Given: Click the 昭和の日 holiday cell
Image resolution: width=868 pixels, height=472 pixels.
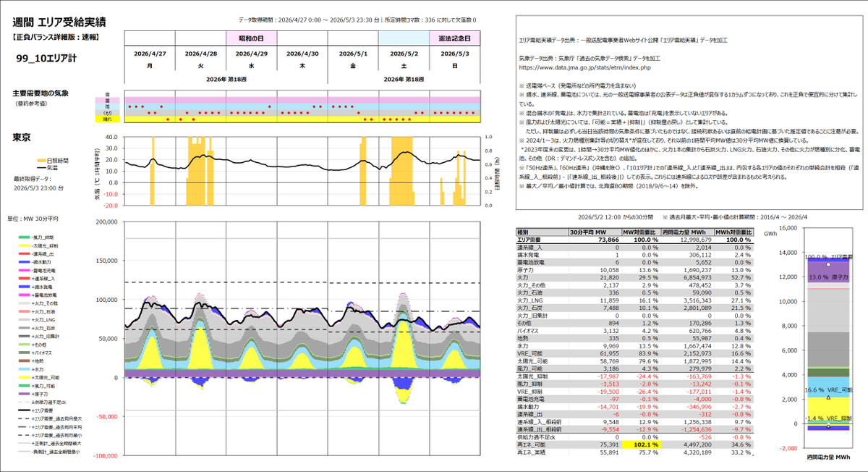Looking at the screenshot, I should tap(252, 37).
